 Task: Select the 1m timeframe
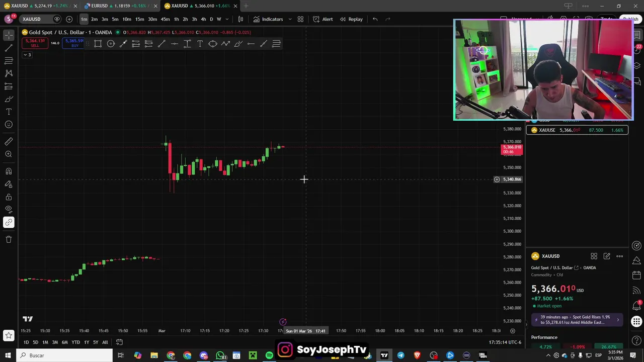84,19
